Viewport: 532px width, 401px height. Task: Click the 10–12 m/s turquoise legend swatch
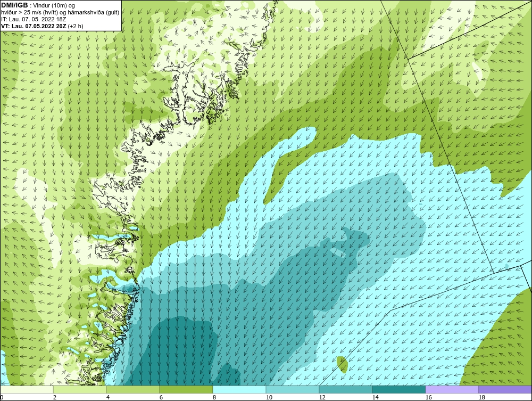point(292,389)
